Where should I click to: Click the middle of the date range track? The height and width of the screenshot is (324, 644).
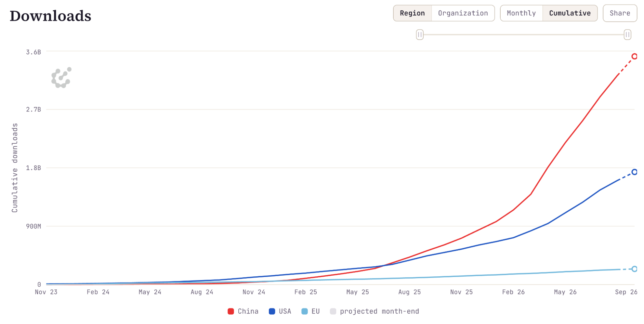tap(524, 34)
